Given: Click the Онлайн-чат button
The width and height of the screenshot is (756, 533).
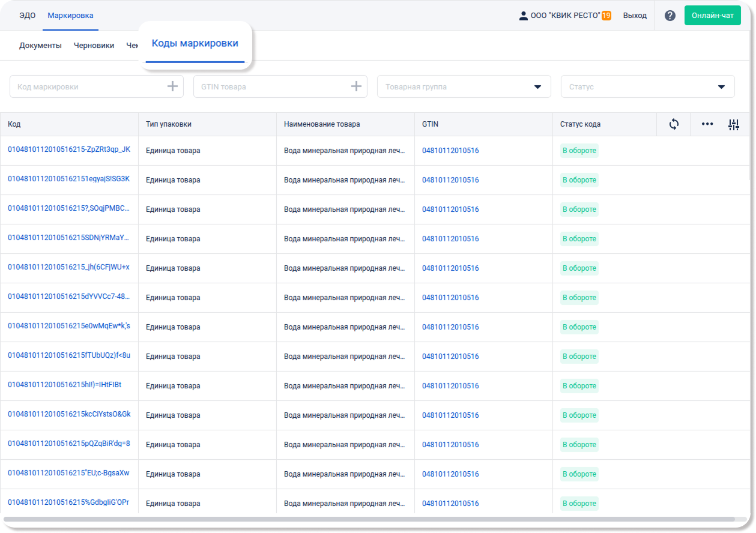Looking at the screenshot, I should 712,16.
